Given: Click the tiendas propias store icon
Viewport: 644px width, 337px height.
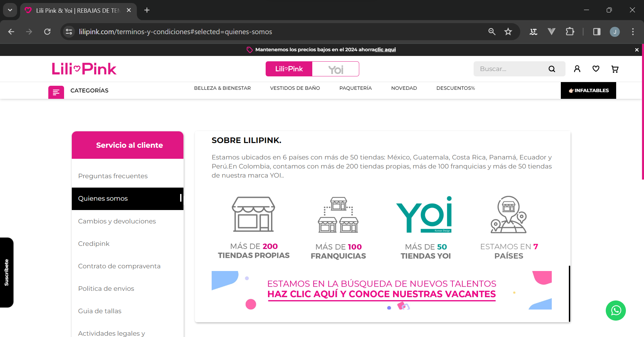Looking at the screenshot, I should tap(254, 214).
